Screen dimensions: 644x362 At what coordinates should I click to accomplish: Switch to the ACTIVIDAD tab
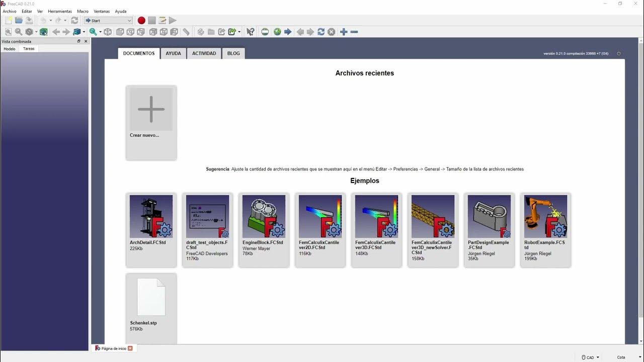204,53
